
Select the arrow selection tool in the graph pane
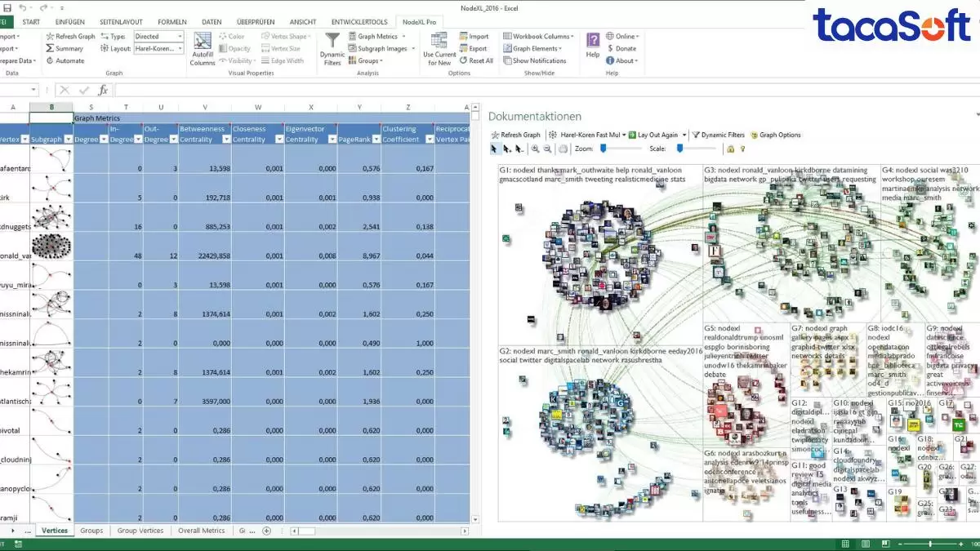[494, 149]
